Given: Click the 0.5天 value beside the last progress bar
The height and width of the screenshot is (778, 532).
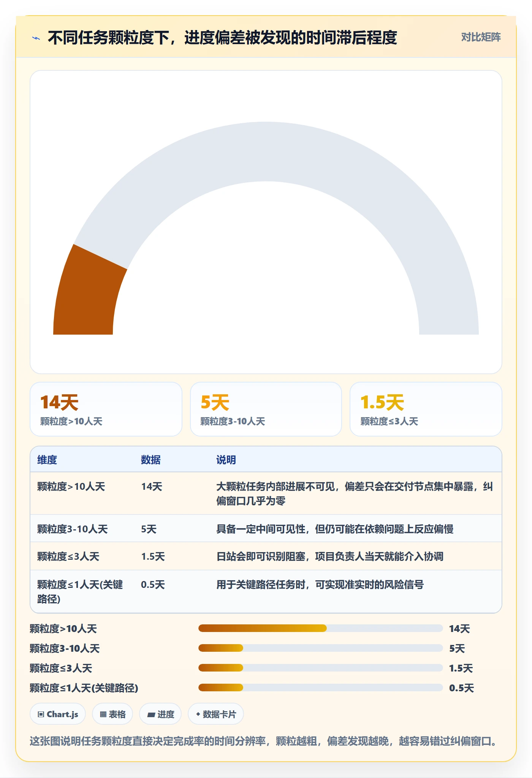Looking at the screenshot, I should (x=461, y=688).
